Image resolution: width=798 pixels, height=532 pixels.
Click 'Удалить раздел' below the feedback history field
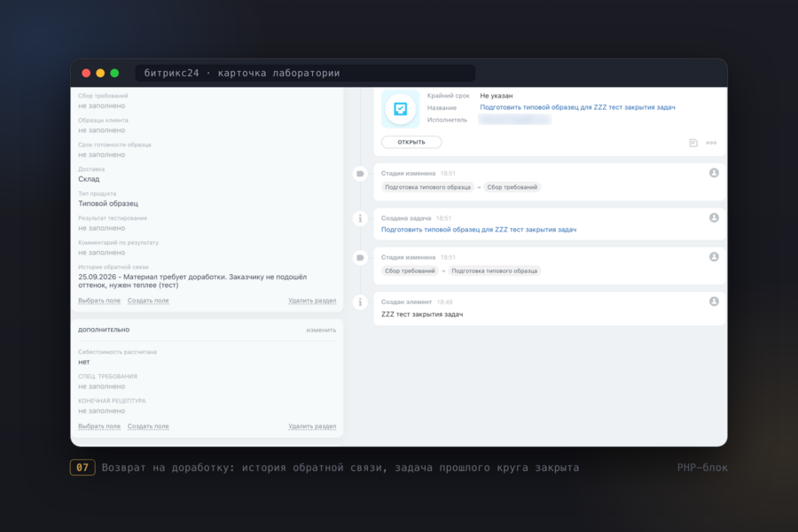click(312, 301)
